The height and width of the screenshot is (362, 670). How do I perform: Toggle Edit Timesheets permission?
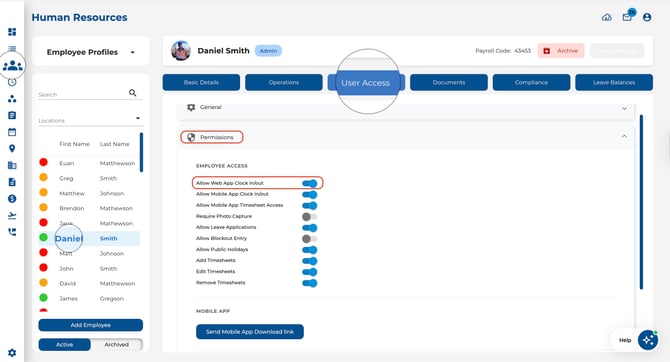(x=310, y=272)
